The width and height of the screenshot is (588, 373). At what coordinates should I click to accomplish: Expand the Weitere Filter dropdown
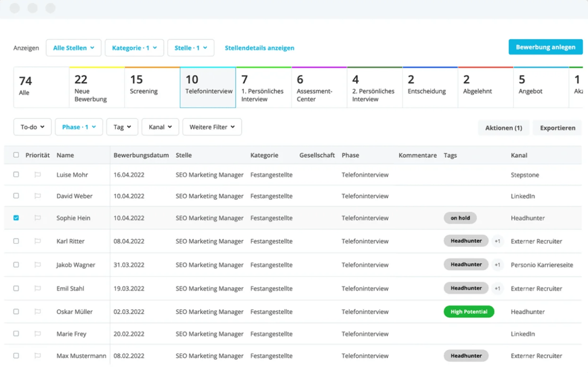(x=212, y=127)
